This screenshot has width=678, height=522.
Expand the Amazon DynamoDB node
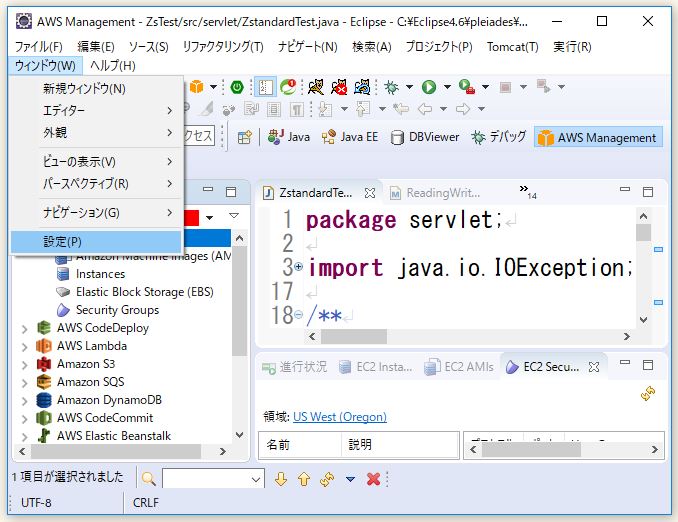coord(25,401)
